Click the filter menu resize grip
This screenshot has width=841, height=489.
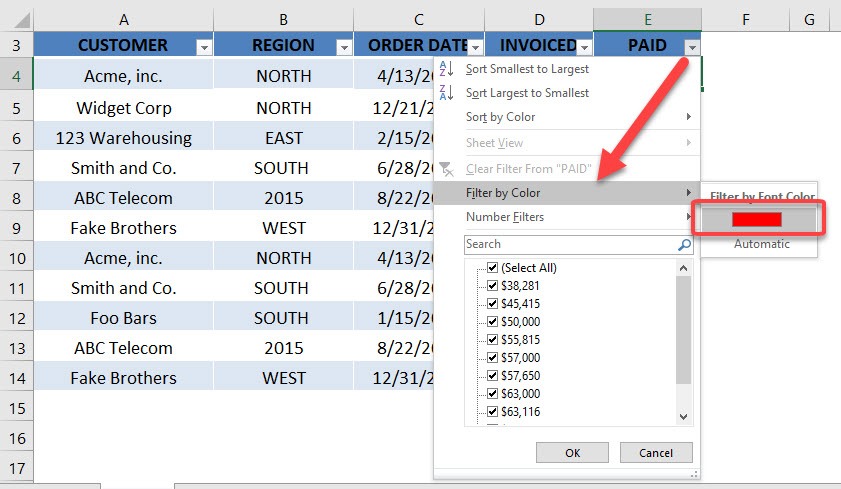pos(694,474)
